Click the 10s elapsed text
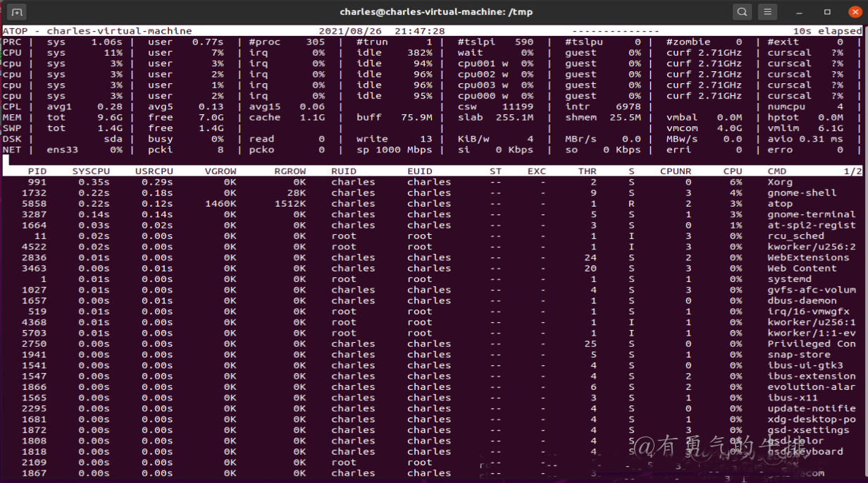This screenshot has height=483, width=868. (x=827, y=31)
